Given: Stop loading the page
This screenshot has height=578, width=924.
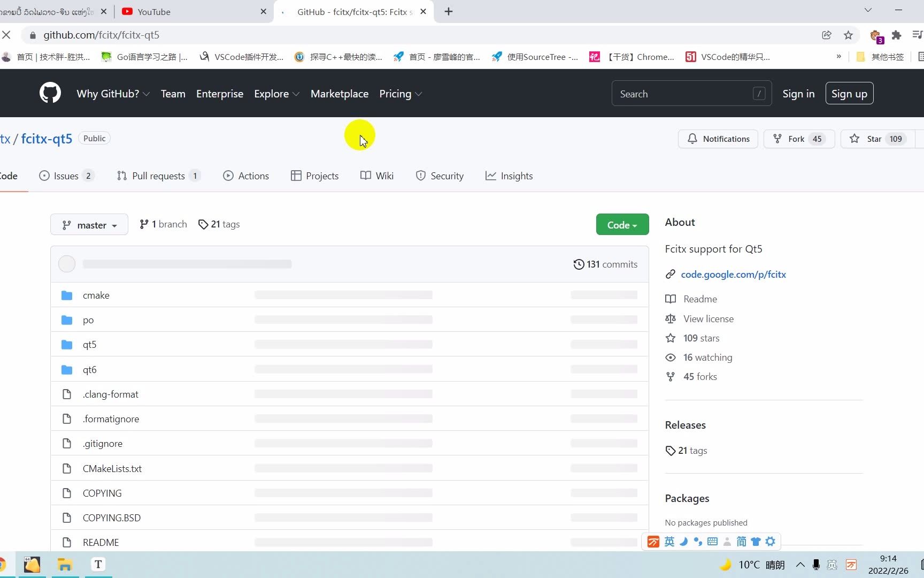Looking at the screenshot, I should [6, 35].
